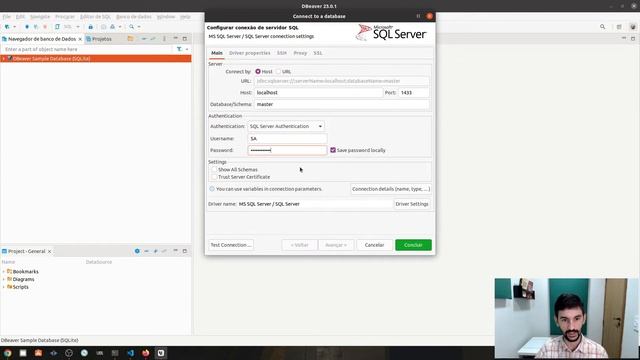The image size is (640, 360).
Task: Click the red Invalidate/Reconnect toolbar icon
Action: (x=45, y=27)
